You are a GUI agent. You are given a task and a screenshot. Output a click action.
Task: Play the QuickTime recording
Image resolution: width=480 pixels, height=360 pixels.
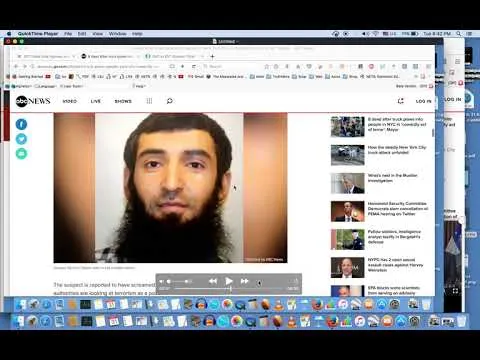229,281
